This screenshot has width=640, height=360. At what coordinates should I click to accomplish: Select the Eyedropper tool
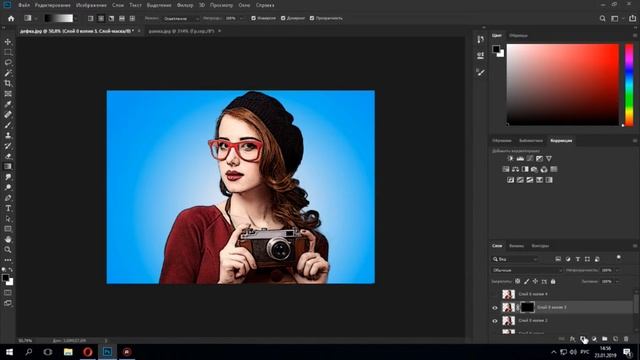(8, 104)
